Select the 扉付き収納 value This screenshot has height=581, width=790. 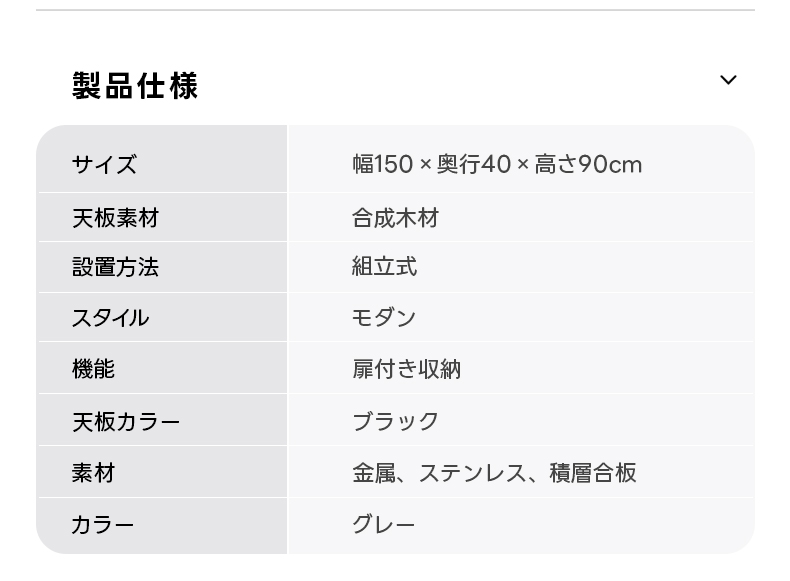tap(406, 369)
